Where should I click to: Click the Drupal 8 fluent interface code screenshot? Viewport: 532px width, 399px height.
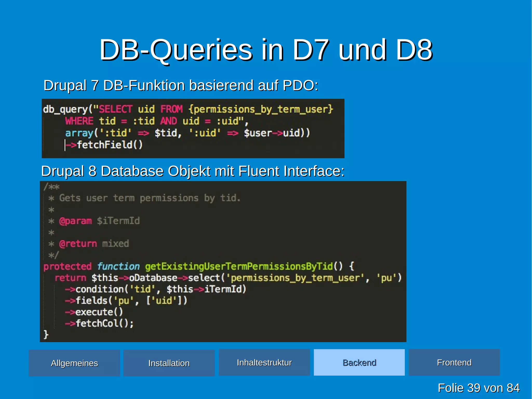(223, 261)
